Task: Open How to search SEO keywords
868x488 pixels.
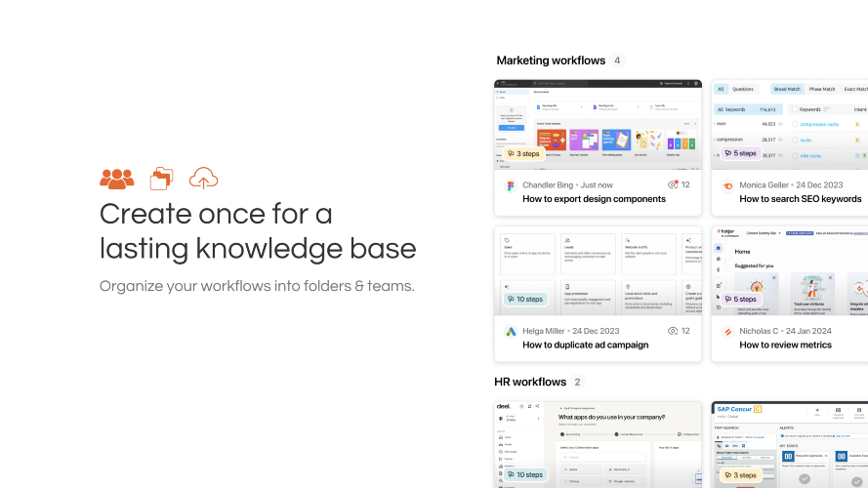Action: [x=801, y=199]
